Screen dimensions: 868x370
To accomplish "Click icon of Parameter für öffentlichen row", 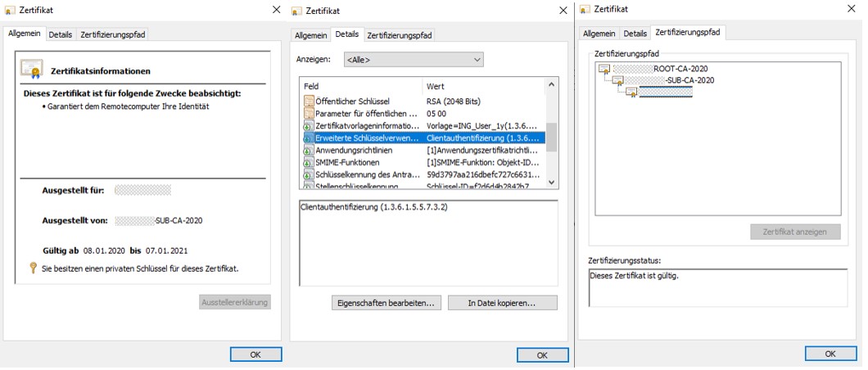I will [x=309, y=114].
